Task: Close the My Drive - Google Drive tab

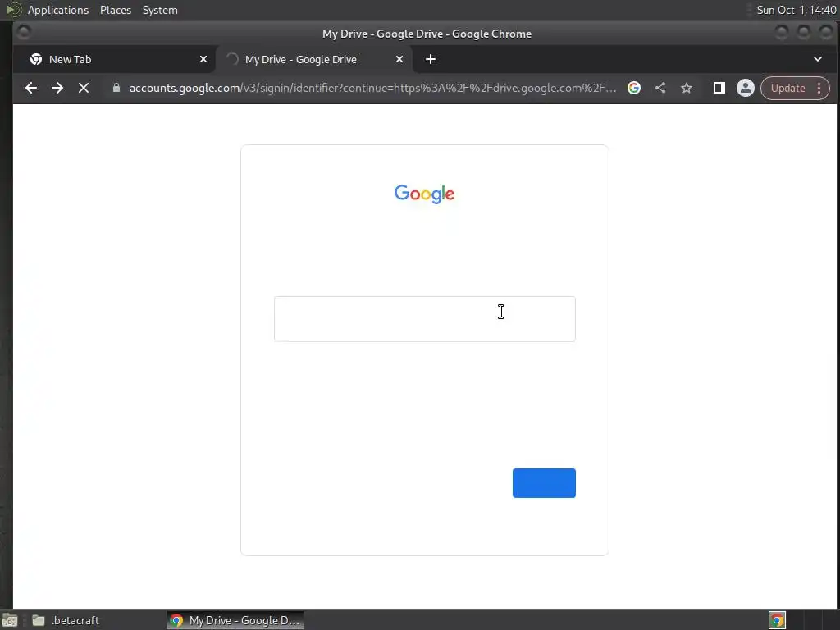Action: tap(399, 59)
